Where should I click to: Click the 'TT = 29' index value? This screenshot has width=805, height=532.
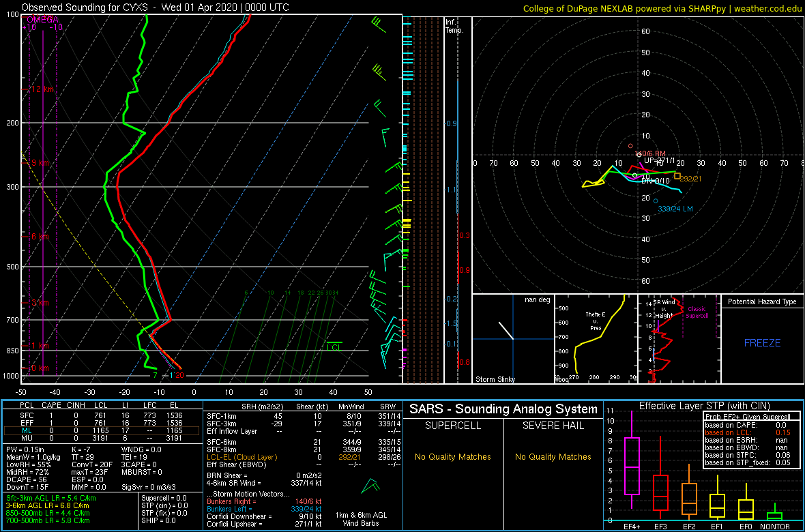tap(82, 458)
